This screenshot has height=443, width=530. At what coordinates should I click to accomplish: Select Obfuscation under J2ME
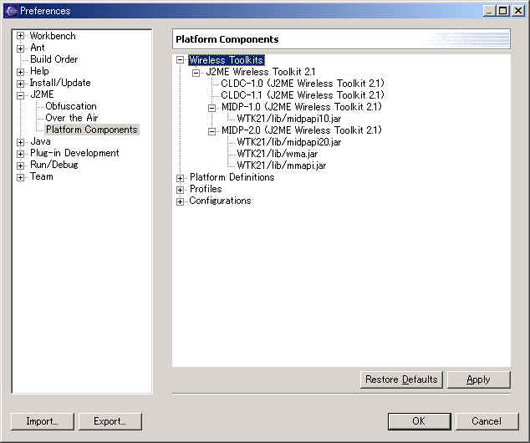71,106
